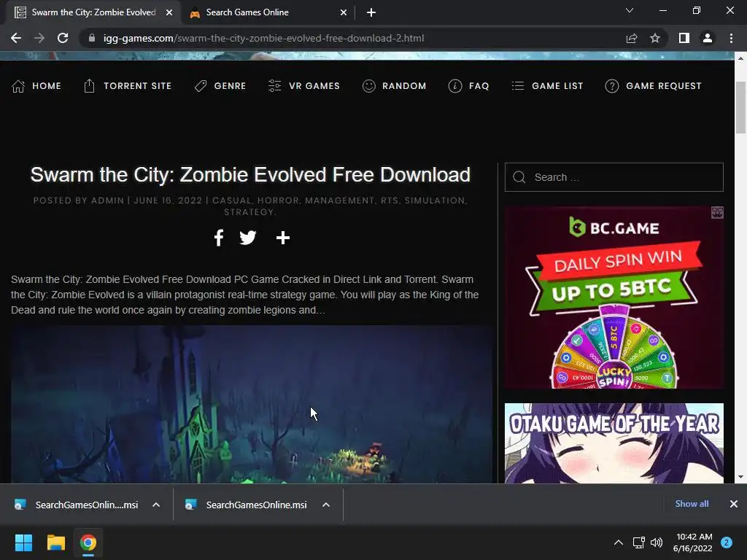Open the GAME LIST page
The image size is (747, 560).
[x=557, y=86]
